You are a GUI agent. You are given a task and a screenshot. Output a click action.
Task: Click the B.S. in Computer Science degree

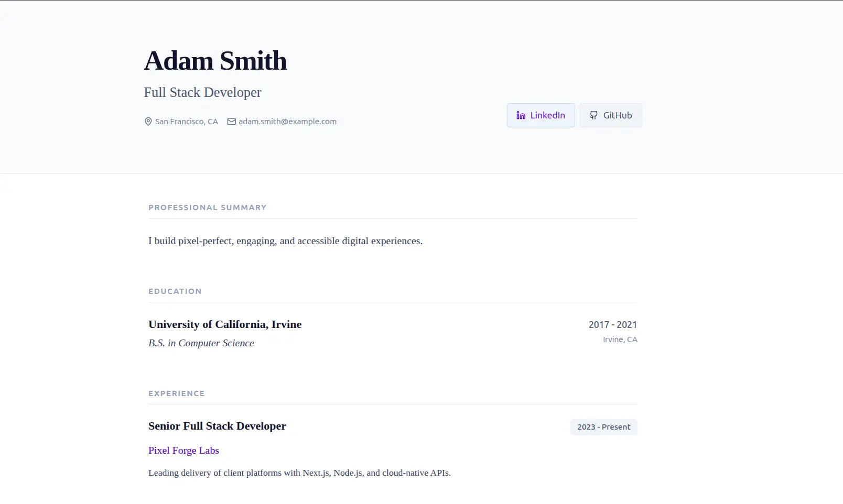[x=201, y=343]
